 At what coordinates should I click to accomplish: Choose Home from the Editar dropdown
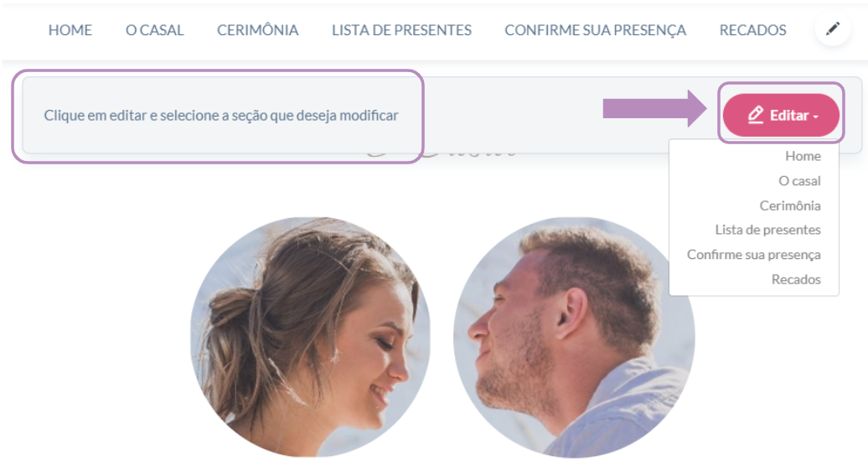point(803,156)
